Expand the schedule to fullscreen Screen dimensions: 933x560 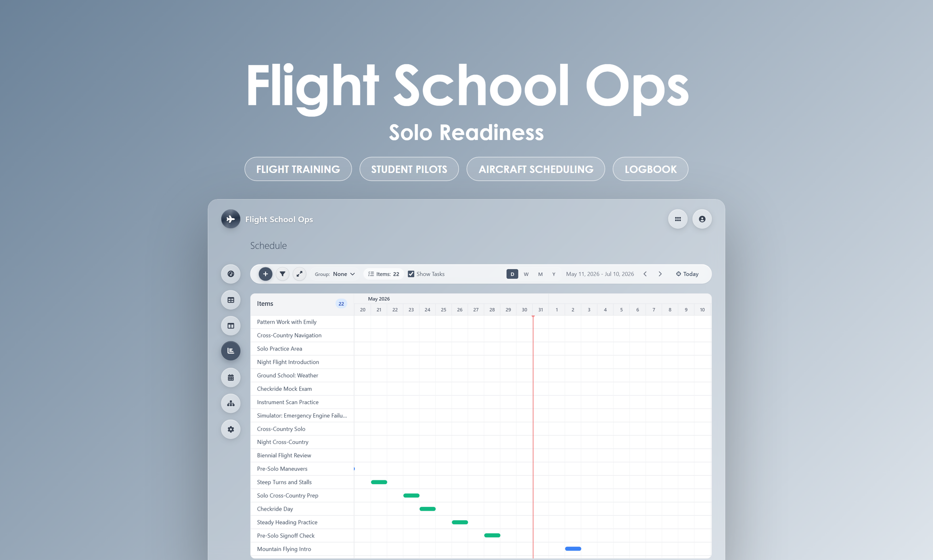[299, 274]
